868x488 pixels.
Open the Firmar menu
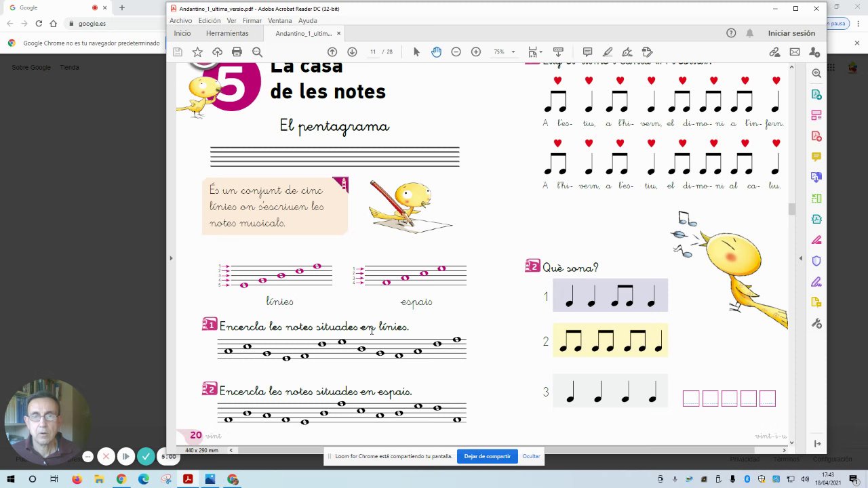[x=252, y=21]
